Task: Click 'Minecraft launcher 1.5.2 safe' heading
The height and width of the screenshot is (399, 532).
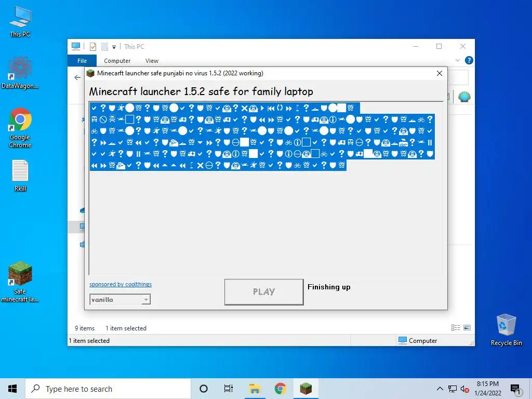Action: [x=201, y=91]
